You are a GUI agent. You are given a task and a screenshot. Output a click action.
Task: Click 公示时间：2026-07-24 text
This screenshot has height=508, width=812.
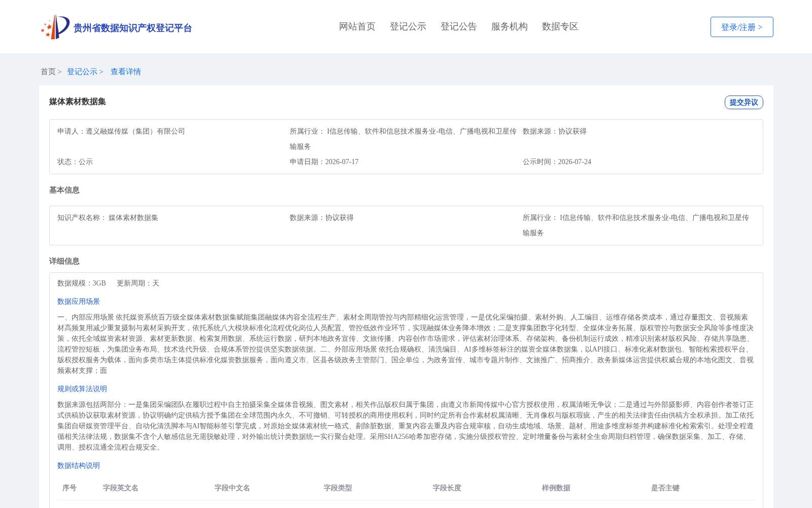(557, 162)
